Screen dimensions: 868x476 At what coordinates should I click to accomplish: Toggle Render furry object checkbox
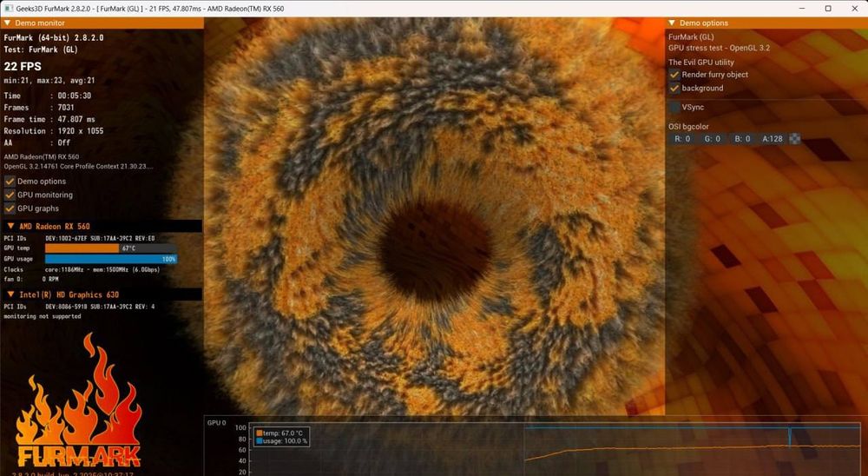pos(674,74)
